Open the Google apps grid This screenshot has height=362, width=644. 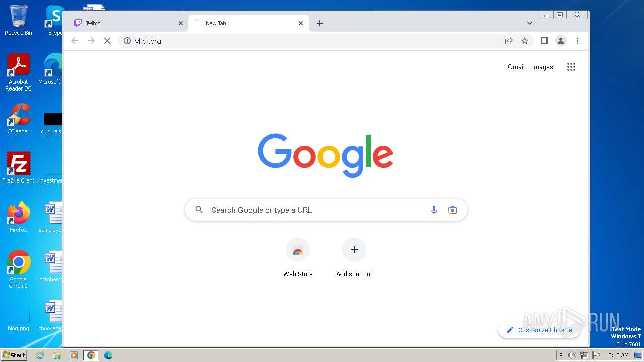571,67
